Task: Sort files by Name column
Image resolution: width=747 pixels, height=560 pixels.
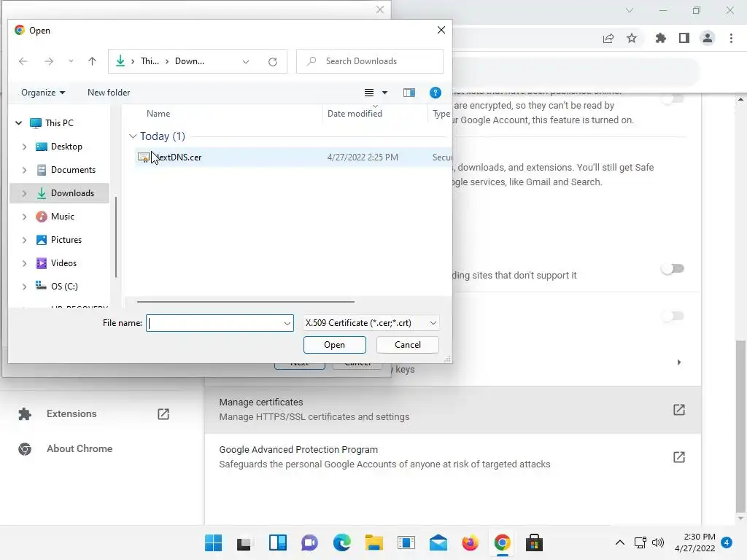Action: click(x=158, y=113)
